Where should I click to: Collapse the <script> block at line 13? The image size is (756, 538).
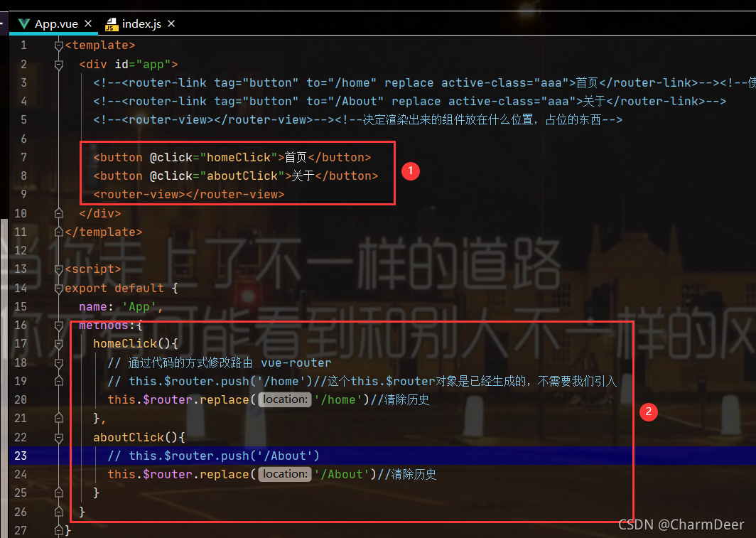coord(59,269)
